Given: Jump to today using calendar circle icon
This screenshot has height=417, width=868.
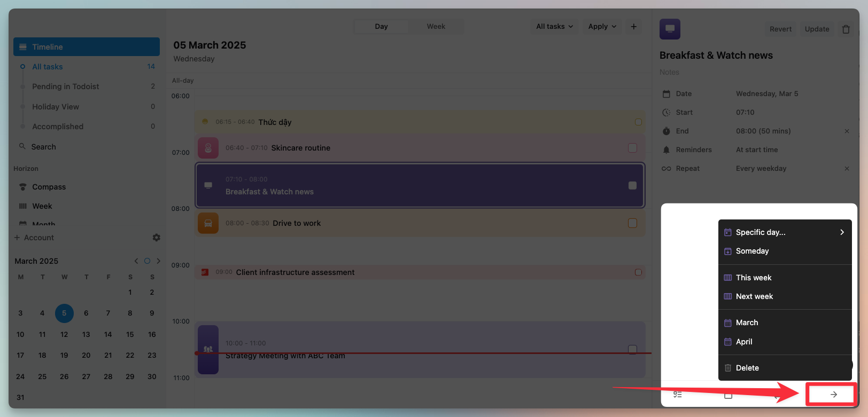Looking at the screenshot, I should pos(147,261).
